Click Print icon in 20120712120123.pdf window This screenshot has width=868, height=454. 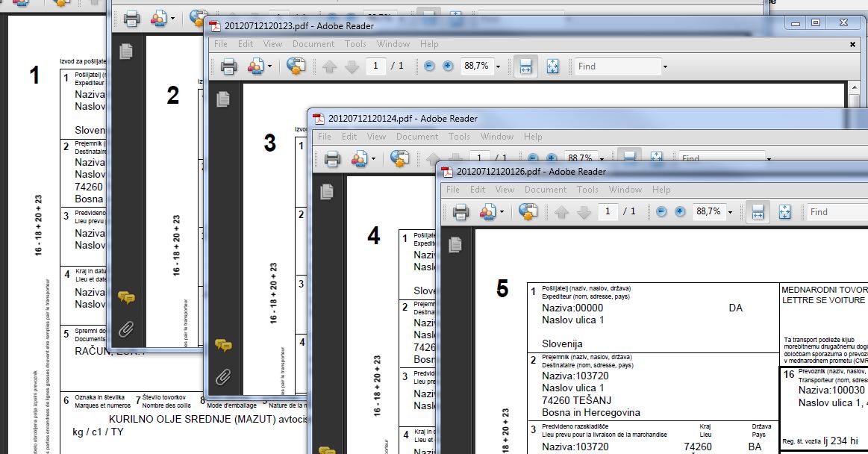coord(228,66)
